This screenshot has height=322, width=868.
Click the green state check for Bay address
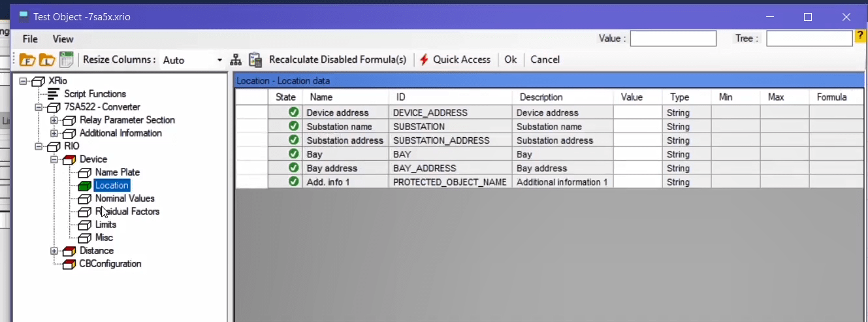[x=293, y=169]
